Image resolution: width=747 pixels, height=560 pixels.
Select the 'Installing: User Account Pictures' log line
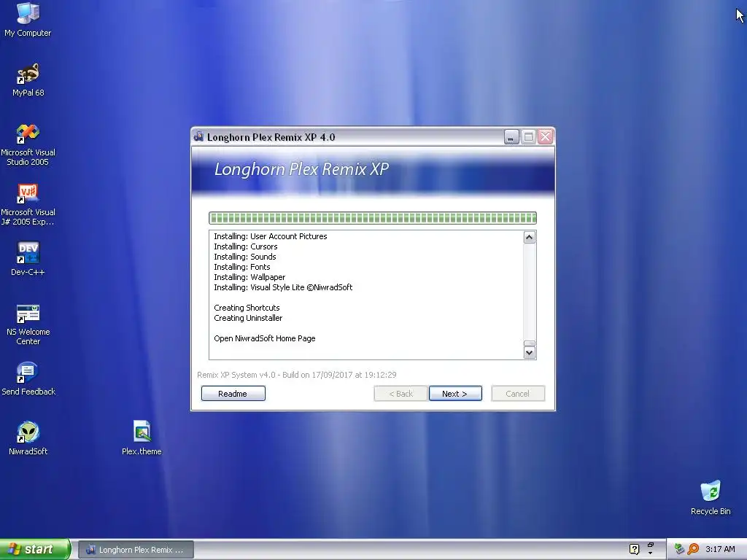click(270, 236)
